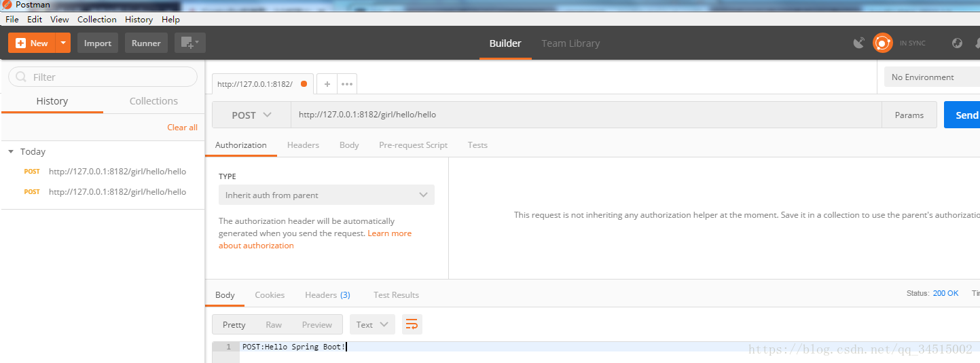The image size is (980, 363).
Task: Click the orange sync status icon
Action: pos(882,43)
